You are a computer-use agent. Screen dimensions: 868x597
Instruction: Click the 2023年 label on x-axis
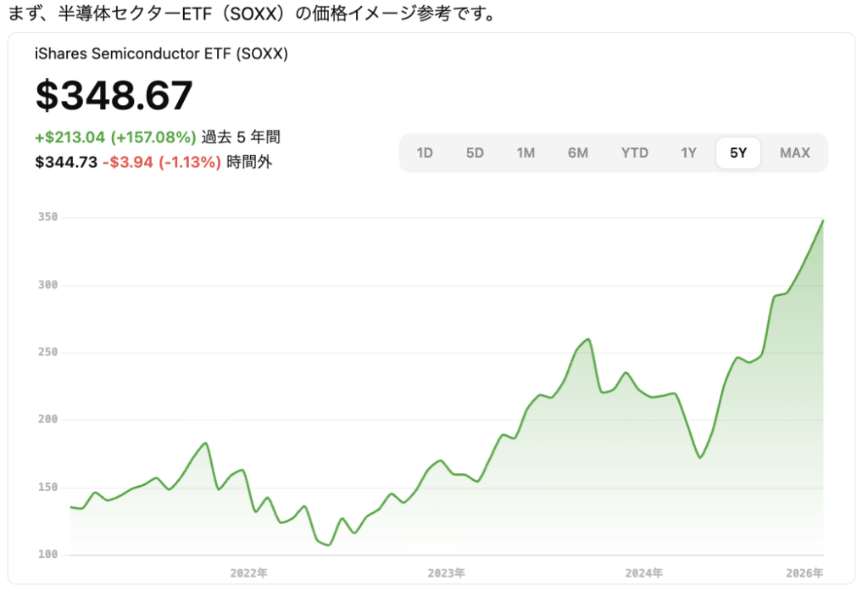coord(446,573)
